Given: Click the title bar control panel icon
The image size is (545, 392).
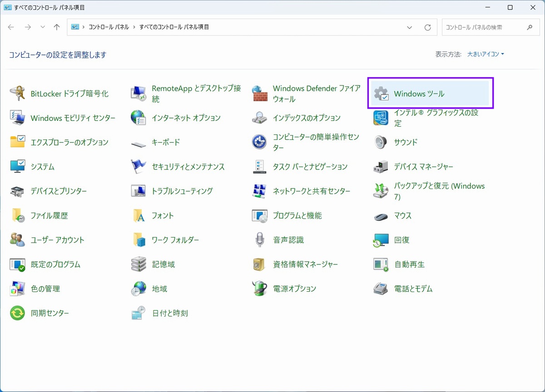Looking at the screenshot, I should click(x=8, y=8).
